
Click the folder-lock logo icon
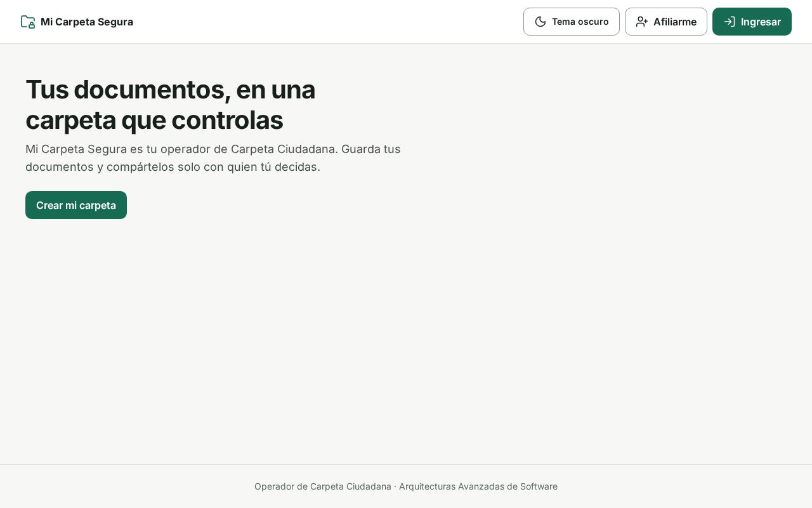click(x=28, y=22)
